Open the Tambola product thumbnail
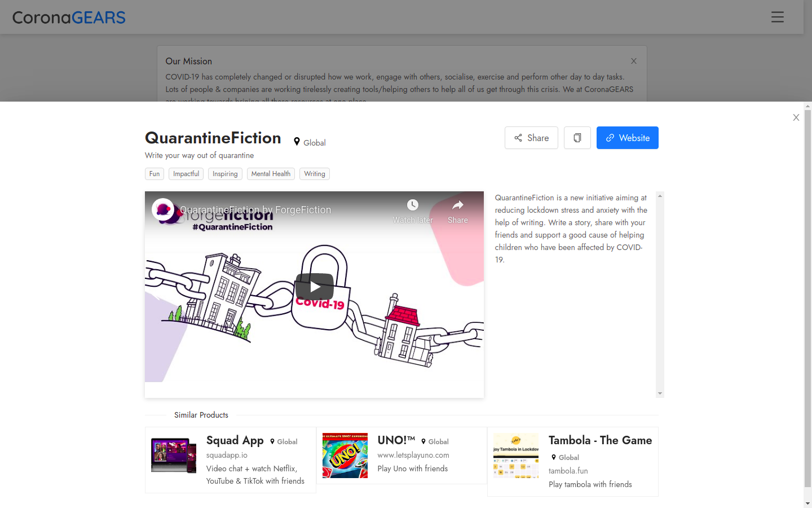The width and height of the screenshot is (812, 508). click(516, 456)
